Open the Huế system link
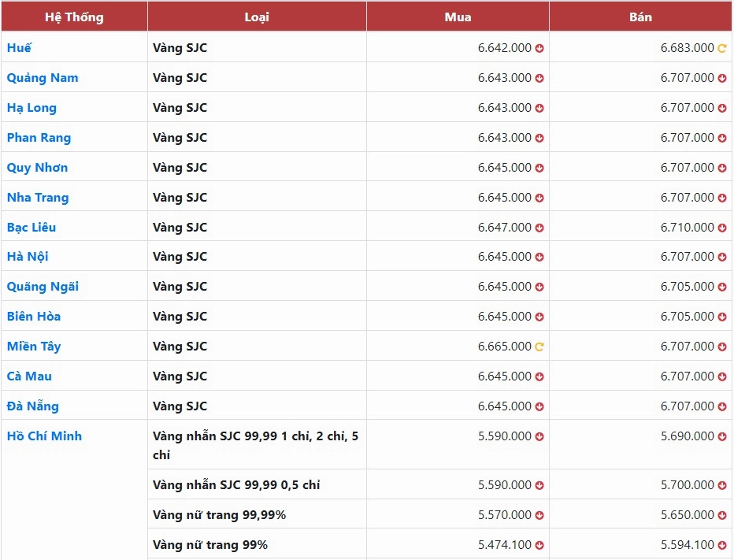This screenshot has width=734, height=560. point(19,48)
